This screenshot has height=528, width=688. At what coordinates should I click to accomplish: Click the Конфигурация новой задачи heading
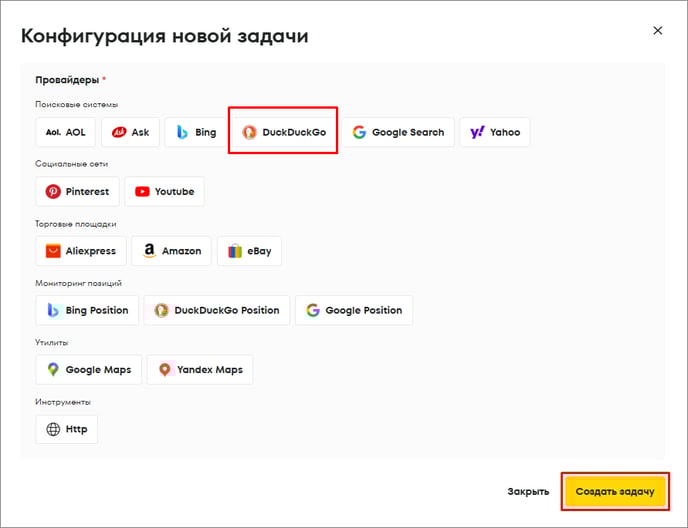click(165, 36)
